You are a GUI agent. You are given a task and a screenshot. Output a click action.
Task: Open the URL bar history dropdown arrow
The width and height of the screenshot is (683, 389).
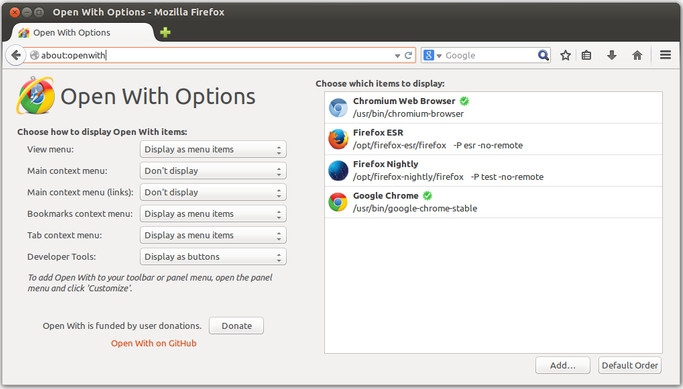[x=397, y=56]
